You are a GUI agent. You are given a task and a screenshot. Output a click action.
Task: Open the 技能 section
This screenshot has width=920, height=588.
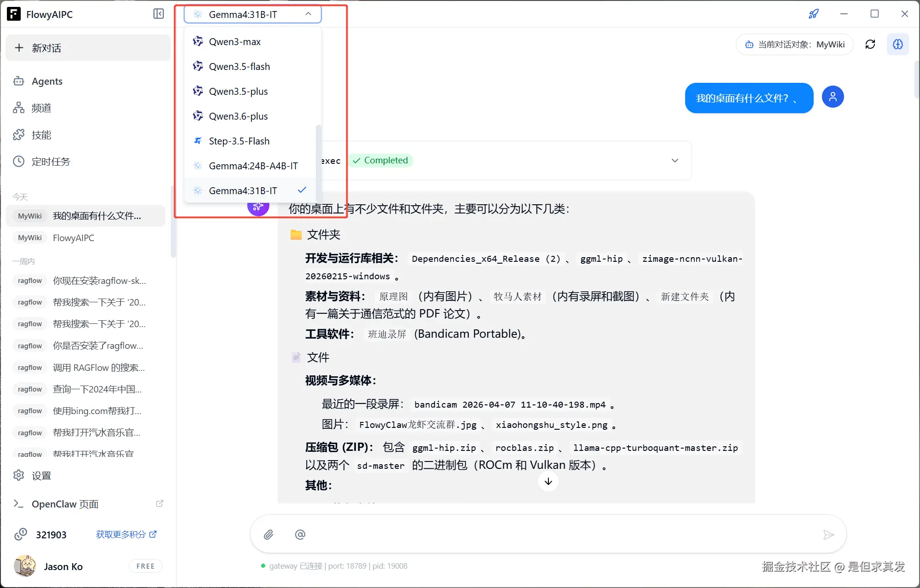tap(41, 135)
